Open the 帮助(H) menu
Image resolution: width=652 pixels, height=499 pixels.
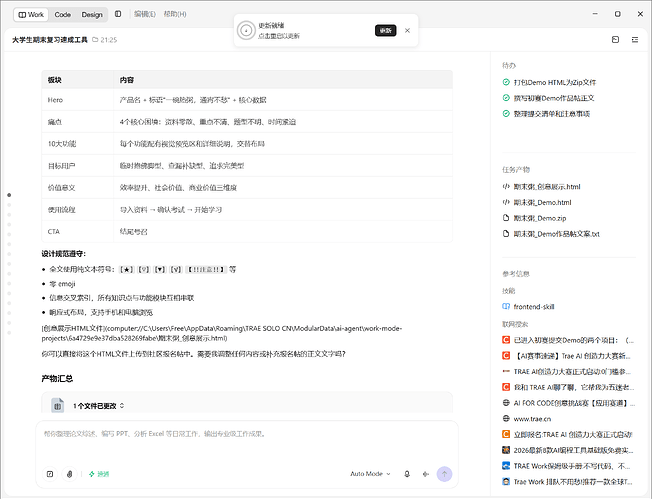tap(175, 14)
